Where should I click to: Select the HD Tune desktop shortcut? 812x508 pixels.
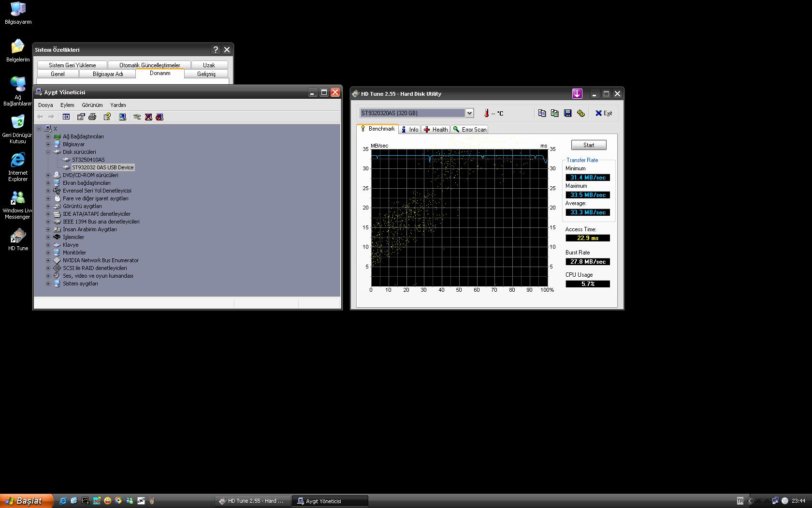point(18,239)
